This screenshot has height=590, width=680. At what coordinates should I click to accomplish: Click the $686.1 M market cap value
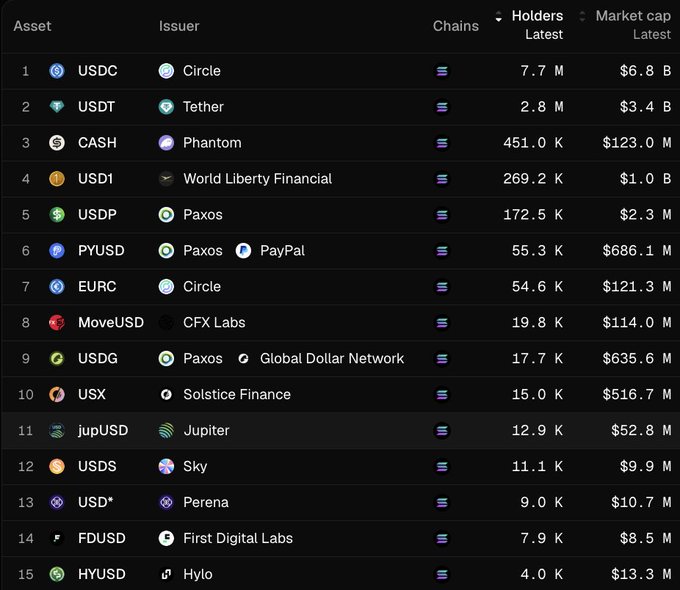tap(637, 251)
